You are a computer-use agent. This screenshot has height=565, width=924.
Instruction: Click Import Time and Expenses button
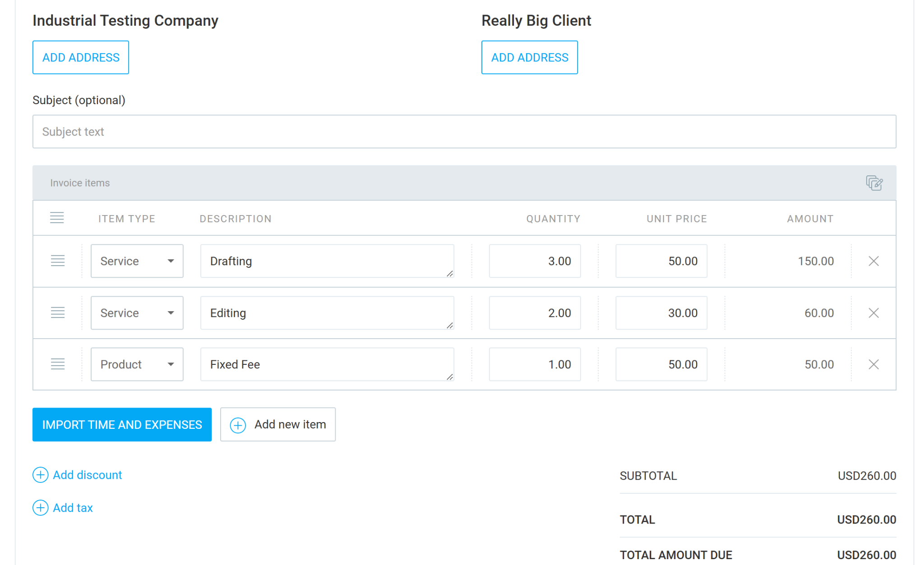[x=122, y=425]
